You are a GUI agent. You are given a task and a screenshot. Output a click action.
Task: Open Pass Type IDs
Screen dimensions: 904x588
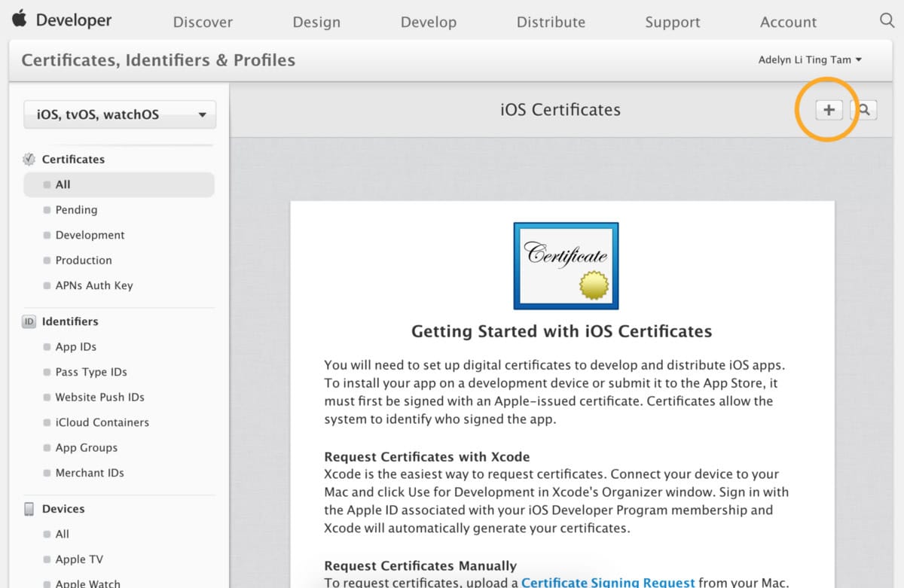91,372
